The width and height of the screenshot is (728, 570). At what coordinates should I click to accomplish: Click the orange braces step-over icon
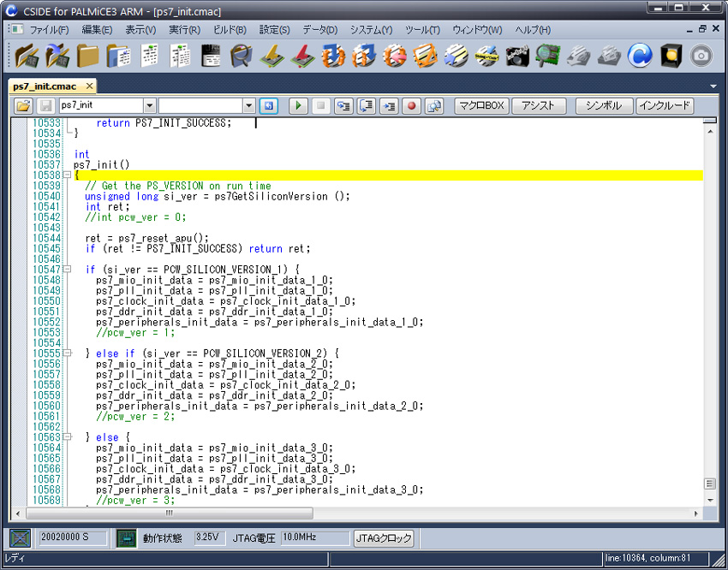pos(364,56)
